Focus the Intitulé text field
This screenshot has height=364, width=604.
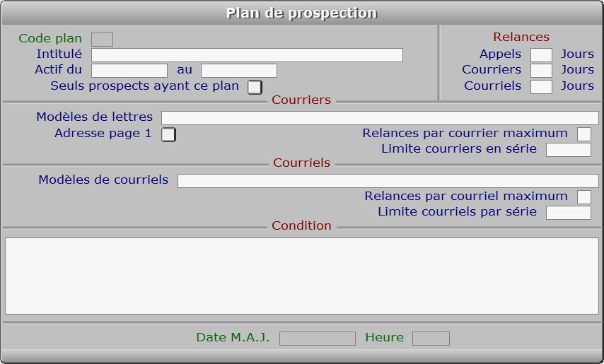point(247,55)
